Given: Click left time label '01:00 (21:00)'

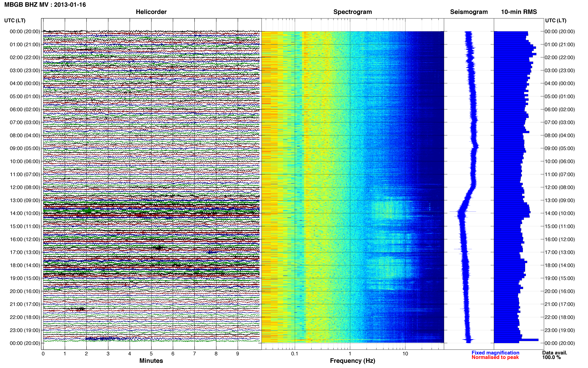Looking at the screenshot, I should point(25,45).
